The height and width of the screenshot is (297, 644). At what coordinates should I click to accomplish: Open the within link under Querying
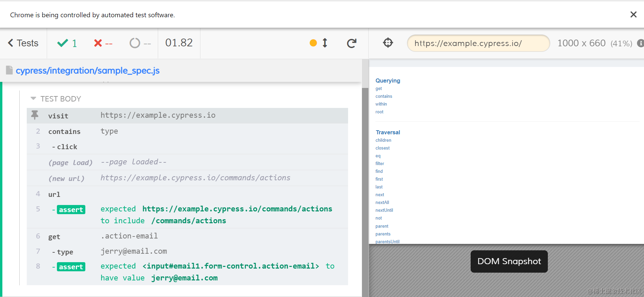381,104
